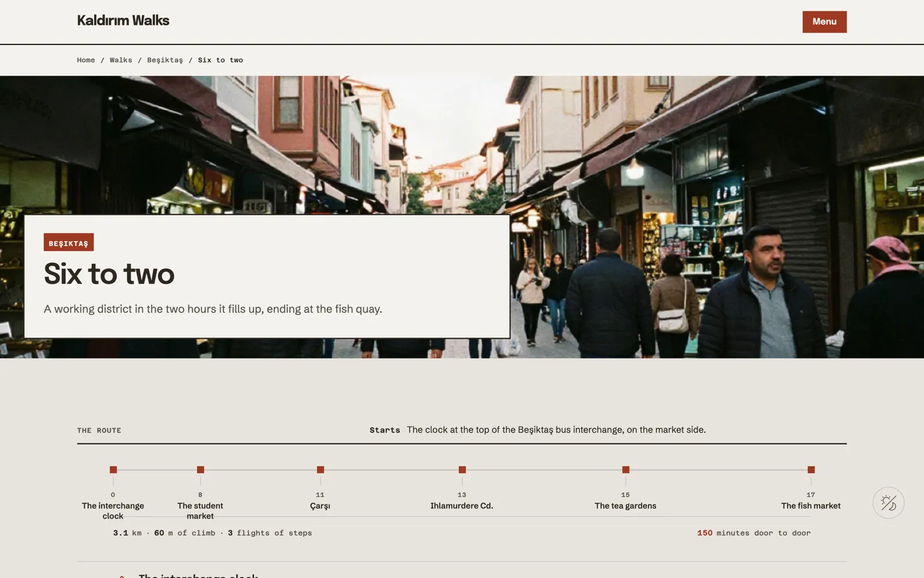Select the Ihlamurdere Cd. route marker

462,470
